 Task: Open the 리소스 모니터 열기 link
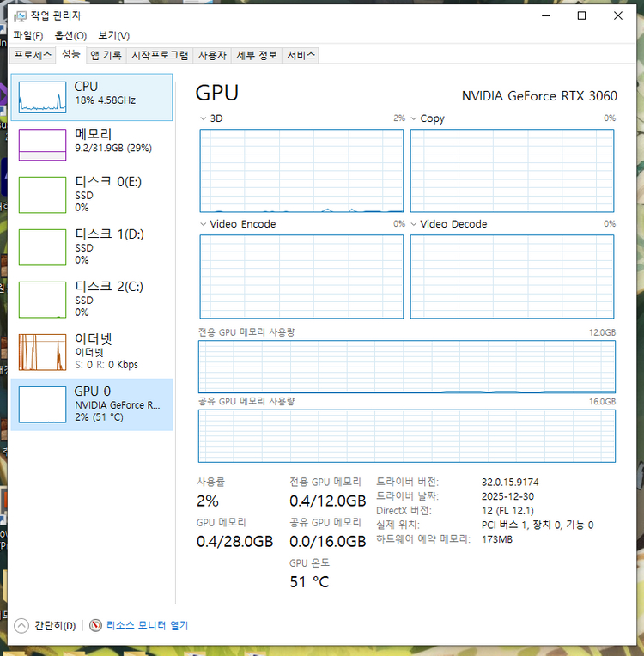point(147,625)
